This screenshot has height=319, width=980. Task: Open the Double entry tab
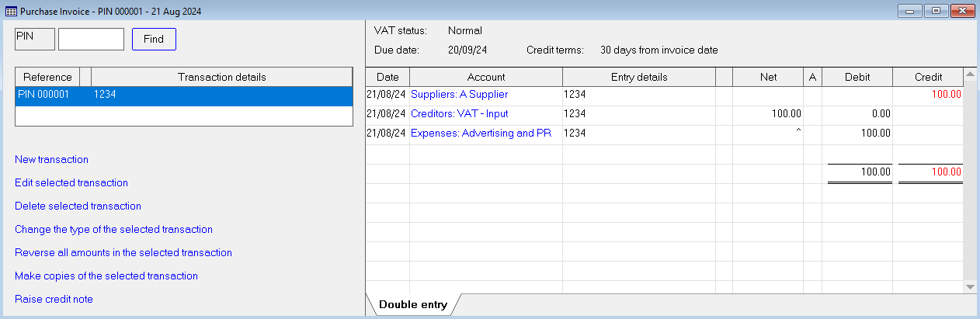(413, 304)
